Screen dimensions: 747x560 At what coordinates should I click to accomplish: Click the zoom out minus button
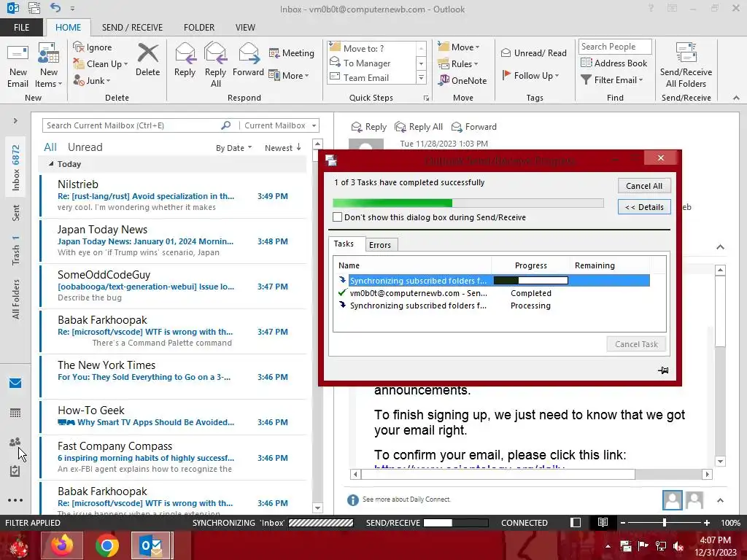(x=623, y=522)
